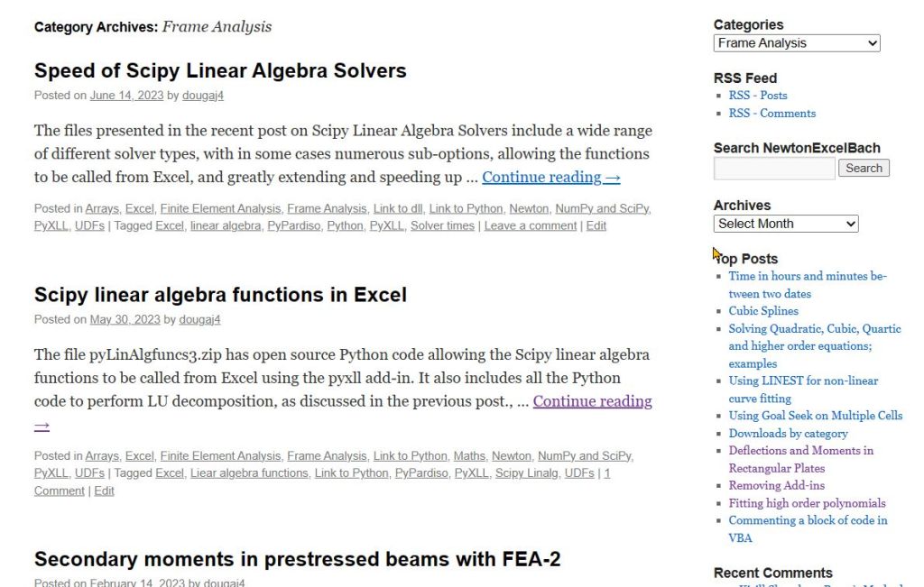Viewport: 924px width, 587px height.
Task: Click Leave a comment link
Action: click(530, 226)
